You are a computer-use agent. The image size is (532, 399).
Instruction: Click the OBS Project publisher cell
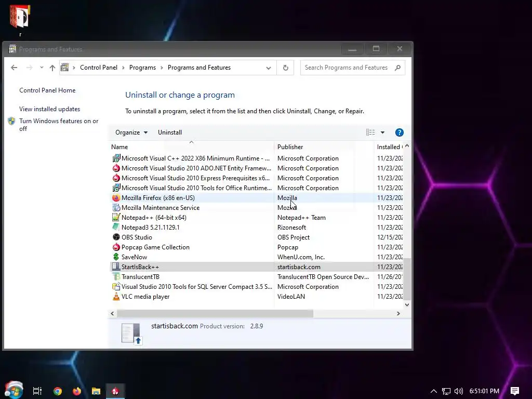tap(294, 237)
